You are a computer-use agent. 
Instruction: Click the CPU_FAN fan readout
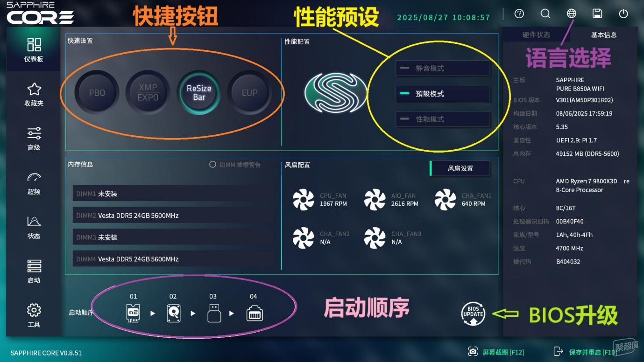320,200
